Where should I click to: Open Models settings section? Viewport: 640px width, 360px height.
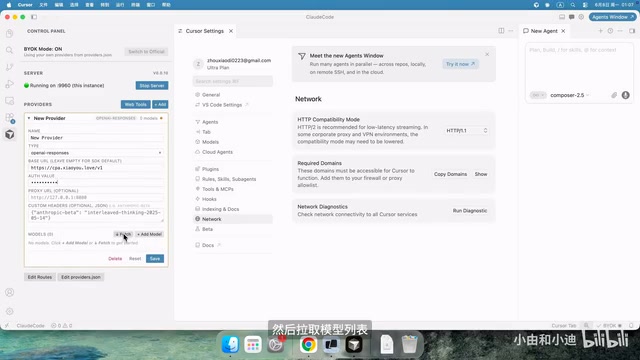210,142
